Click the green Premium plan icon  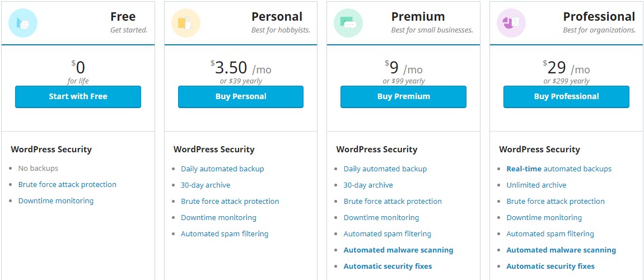coord(348,23)
